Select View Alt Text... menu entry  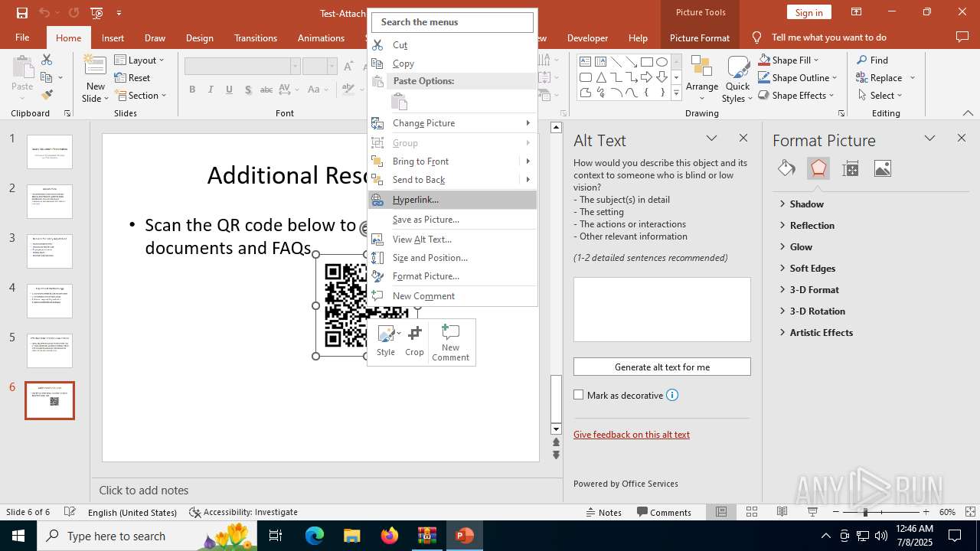pos(452,240)
